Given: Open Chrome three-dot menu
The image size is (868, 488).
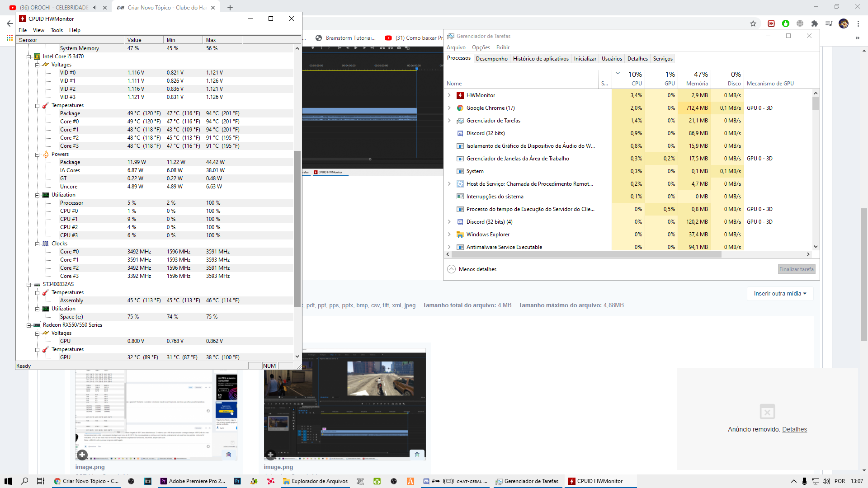Looking at the screenshot, I should (x=858, y=23).
